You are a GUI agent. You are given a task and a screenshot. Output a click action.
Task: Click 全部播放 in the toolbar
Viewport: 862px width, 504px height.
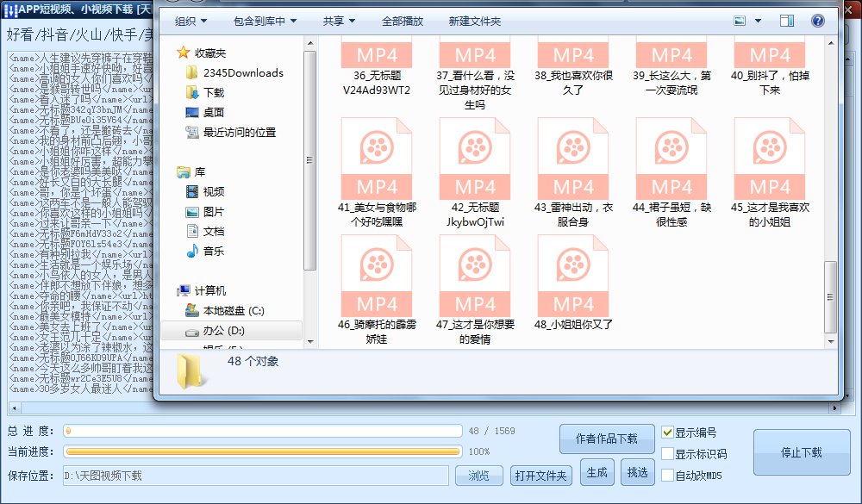403,21
